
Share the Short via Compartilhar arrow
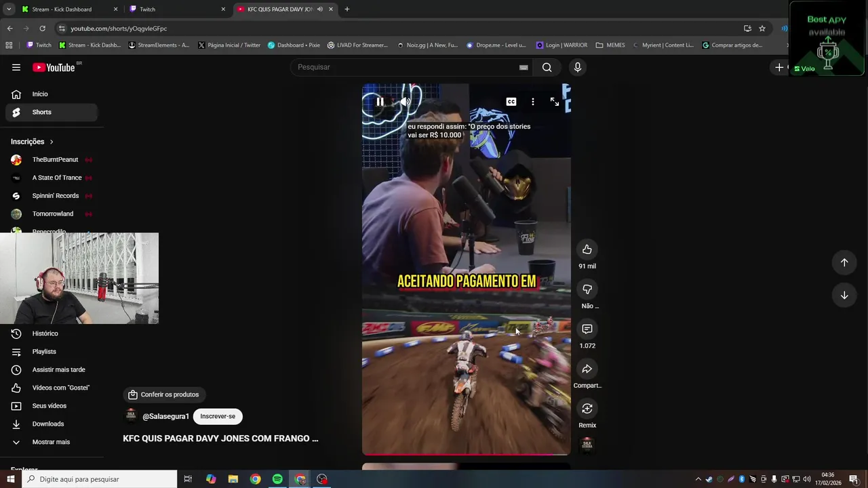pyautogui.click(x=587, y=369)
